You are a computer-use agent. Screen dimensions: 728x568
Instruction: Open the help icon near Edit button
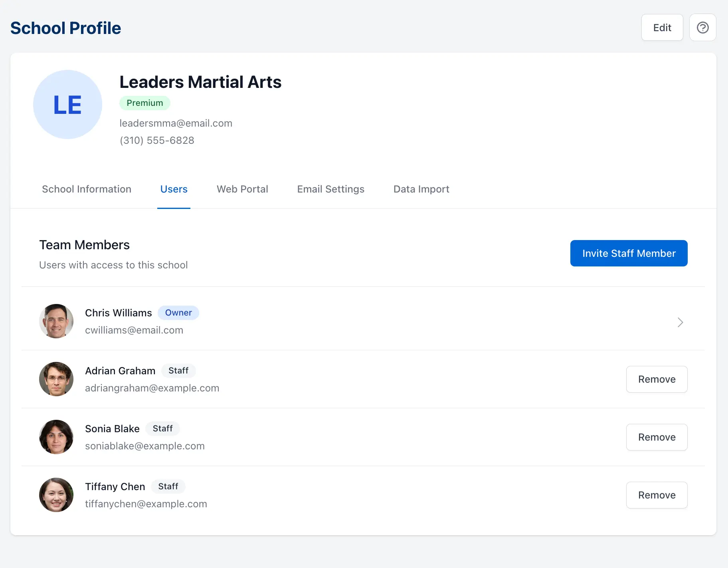click(703, 27)
